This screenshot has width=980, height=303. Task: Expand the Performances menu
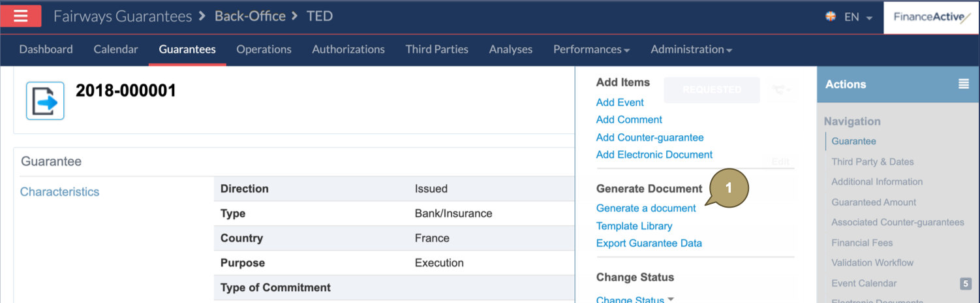coord(591,50)
